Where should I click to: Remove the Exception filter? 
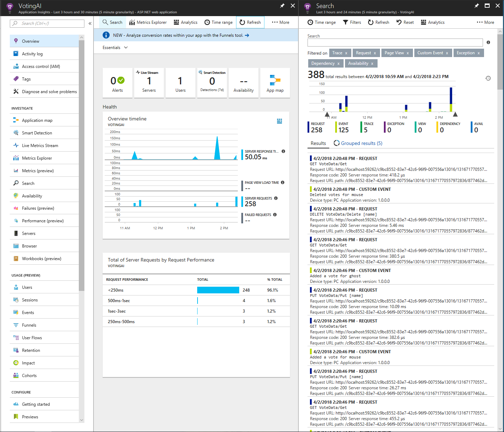coord(479,53)
